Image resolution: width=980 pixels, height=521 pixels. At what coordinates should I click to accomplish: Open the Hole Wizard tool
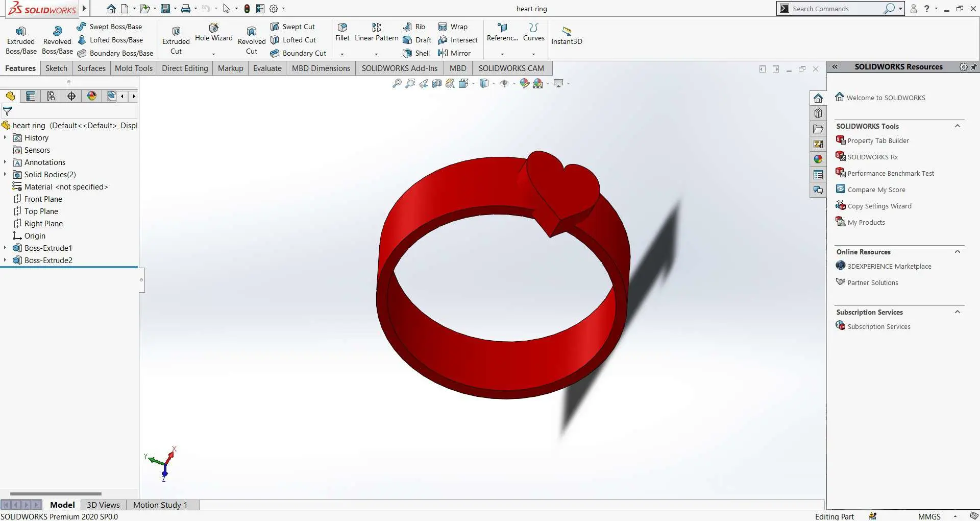click(x=213, y=33)
